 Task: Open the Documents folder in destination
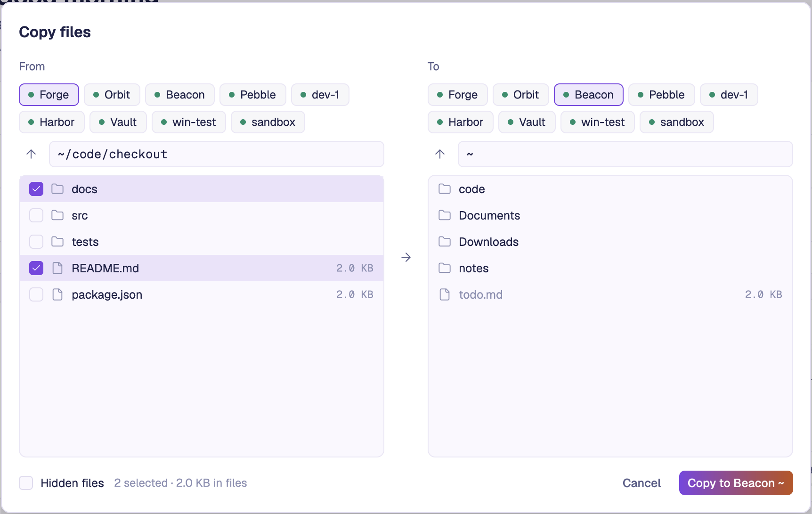(x=610, y=215)
